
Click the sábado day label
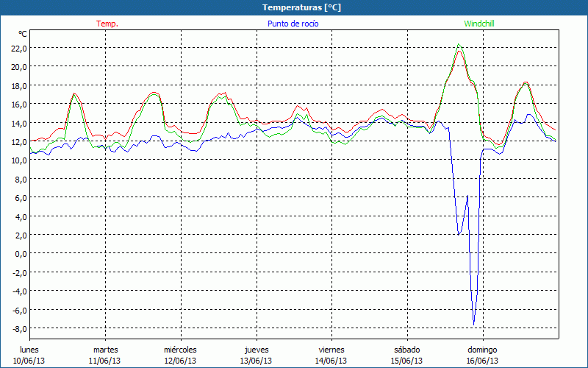click(406, 350)
